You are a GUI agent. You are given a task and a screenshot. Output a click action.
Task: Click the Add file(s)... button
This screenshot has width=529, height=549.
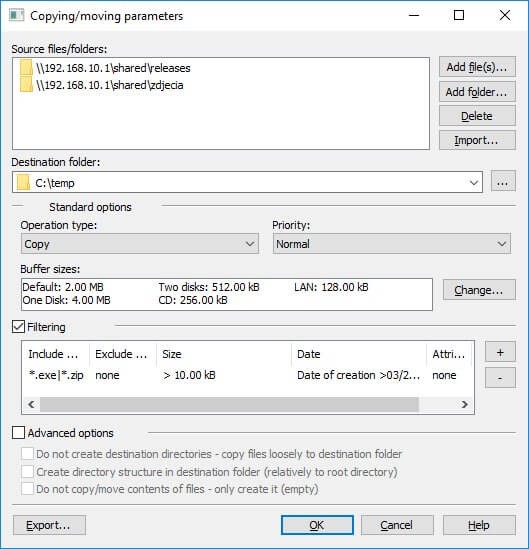(477, 67)
